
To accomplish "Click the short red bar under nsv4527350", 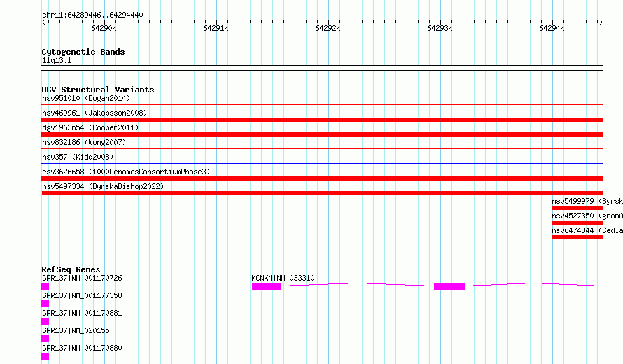I will click(x=577, y=223).
